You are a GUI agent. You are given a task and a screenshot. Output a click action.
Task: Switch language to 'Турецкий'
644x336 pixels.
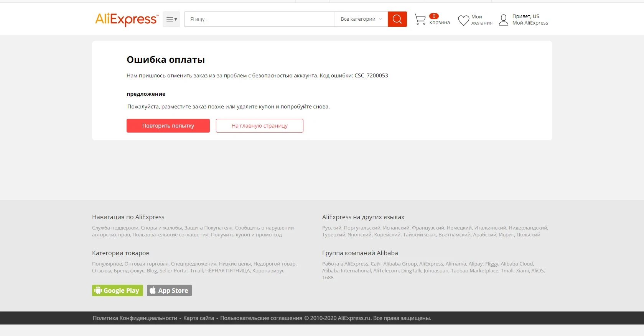click(x=334, y=235)
